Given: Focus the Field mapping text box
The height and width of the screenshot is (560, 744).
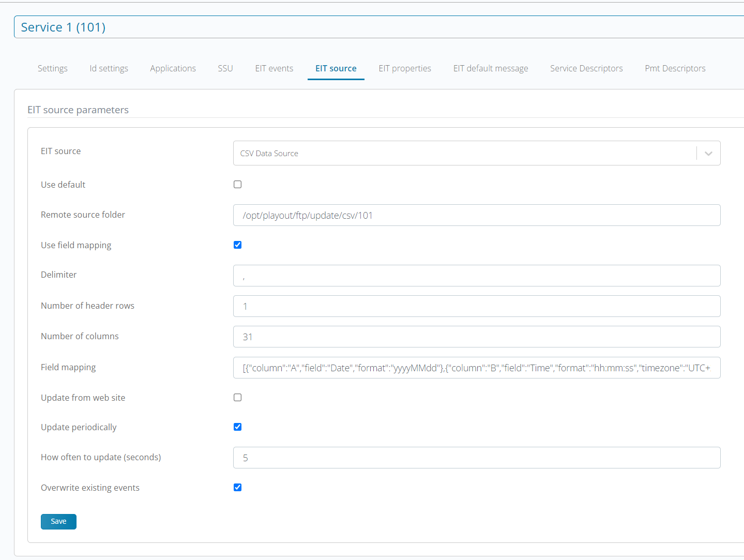Looking at the screenshot, I should (476, 368).
